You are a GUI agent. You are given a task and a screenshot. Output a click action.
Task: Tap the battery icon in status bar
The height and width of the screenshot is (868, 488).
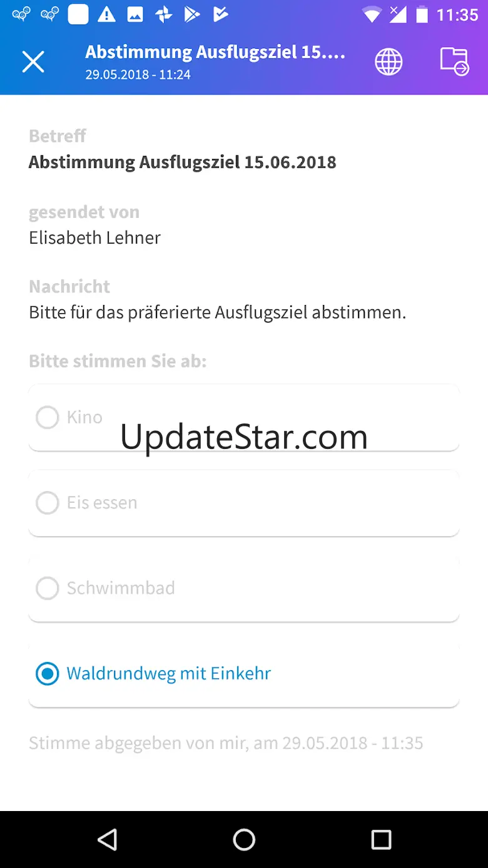click(x=423, y=15)
